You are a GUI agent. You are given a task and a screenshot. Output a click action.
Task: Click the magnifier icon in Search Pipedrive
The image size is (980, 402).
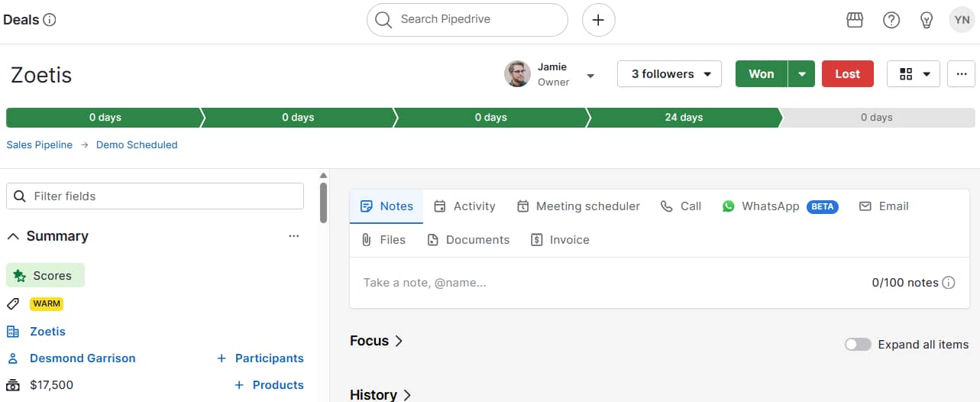[383, 20]
